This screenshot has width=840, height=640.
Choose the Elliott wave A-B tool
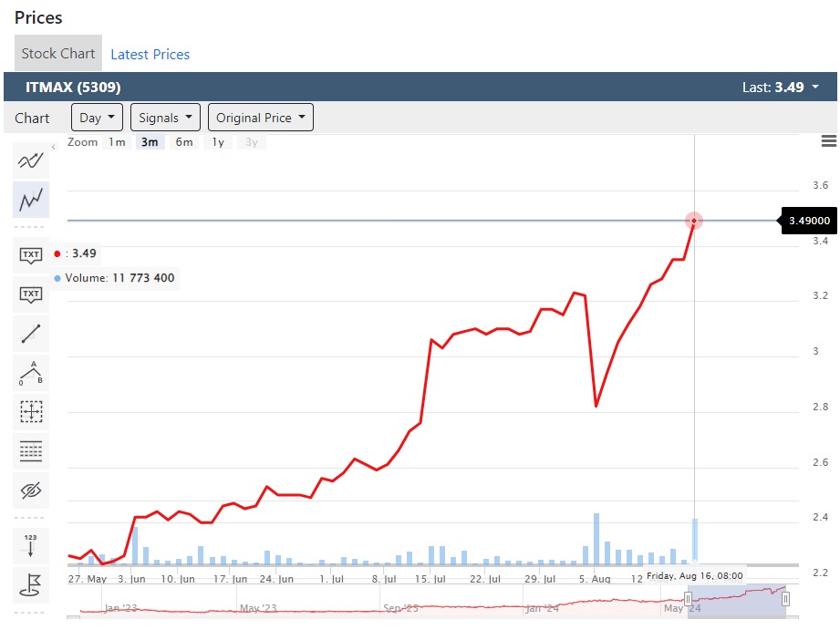(x=31, y=373)
